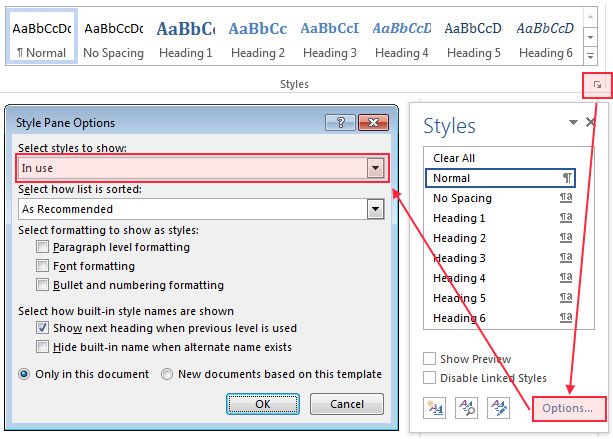Image resolution: width=613 pixels, height=439 pixels.
Task: Open the Style Inspector icon
Action: click(x=466, y=406)
